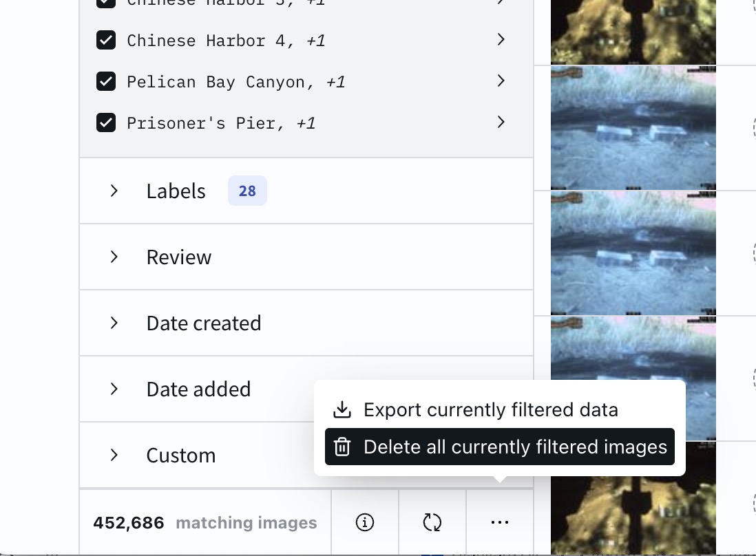Image resolution: width=756 pixels, height=556 pixels.
Task: Uncheck the Pelican Bay Canyon checkbox
Action: pyautogui.click(x=106, y=82)
